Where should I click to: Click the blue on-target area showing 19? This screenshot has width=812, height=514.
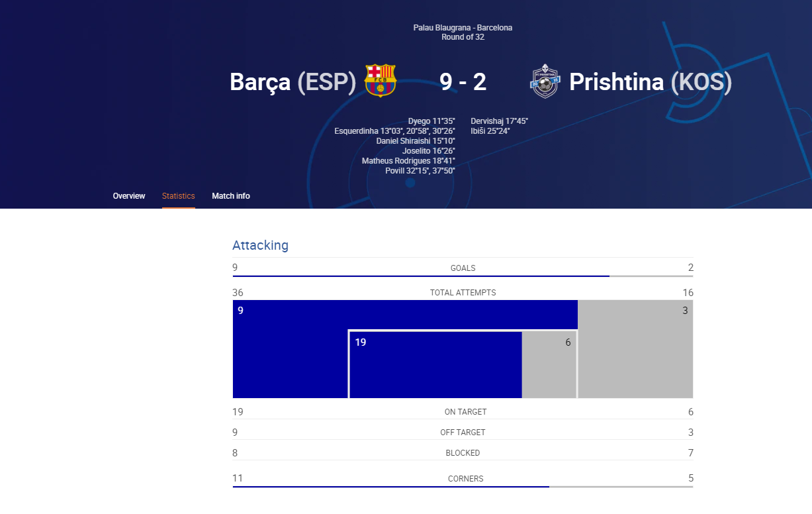tap(435, 365)
